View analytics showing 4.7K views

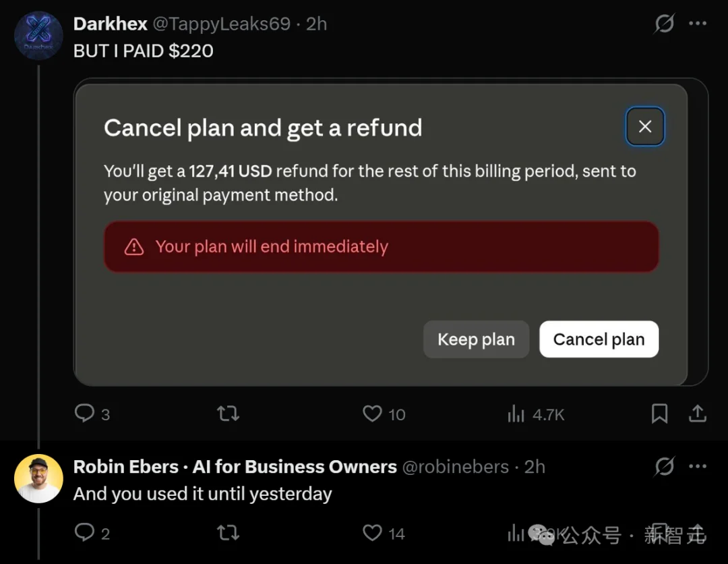pos(536,414)
